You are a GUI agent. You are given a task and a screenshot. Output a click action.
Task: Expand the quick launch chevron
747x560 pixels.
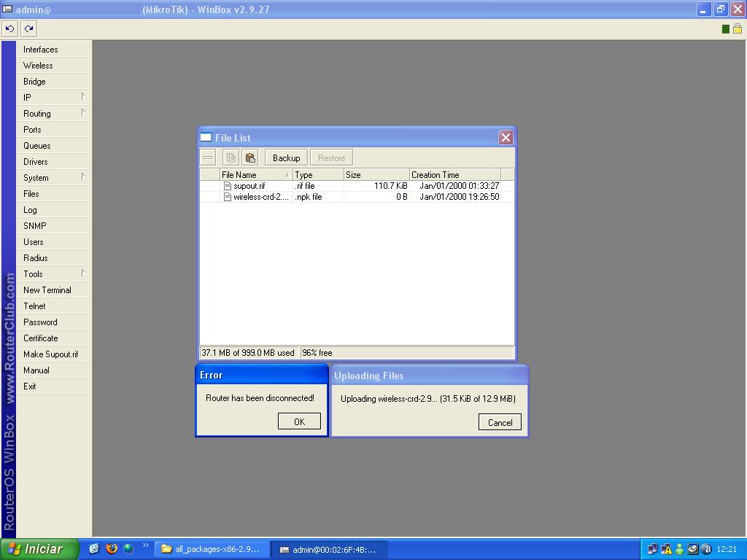pos(145,545)
